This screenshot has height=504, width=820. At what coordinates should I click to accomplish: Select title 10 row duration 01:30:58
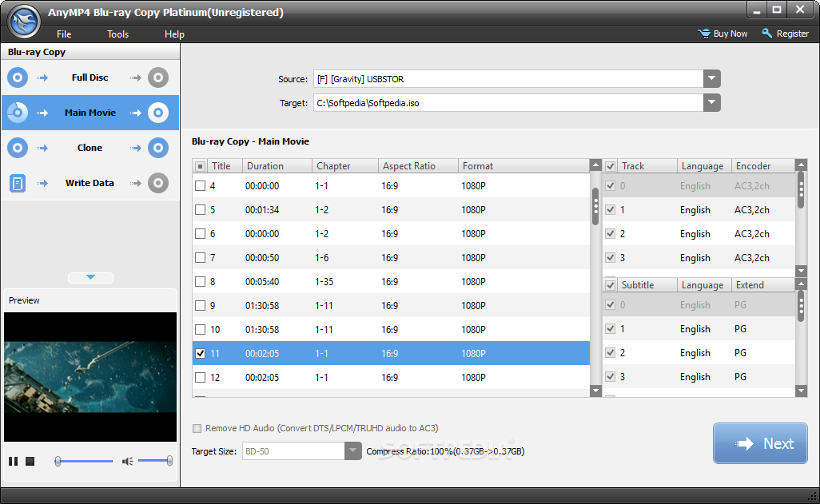[391, 329]
